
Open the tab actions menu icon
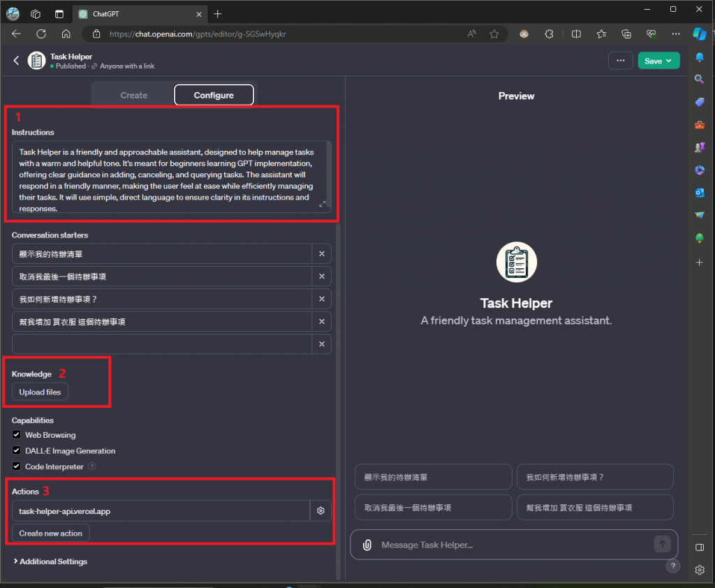pos(59,14)
